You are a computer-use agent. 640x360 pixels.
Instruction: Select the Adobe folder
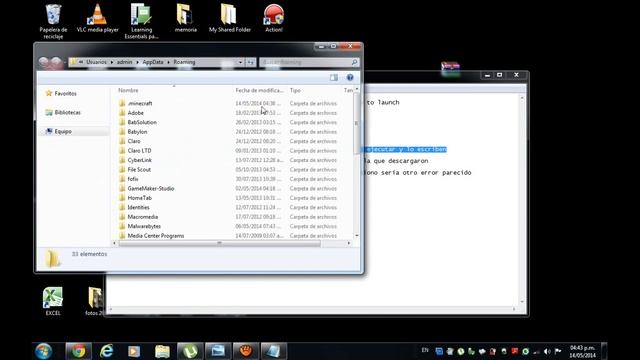click(136, 113)
